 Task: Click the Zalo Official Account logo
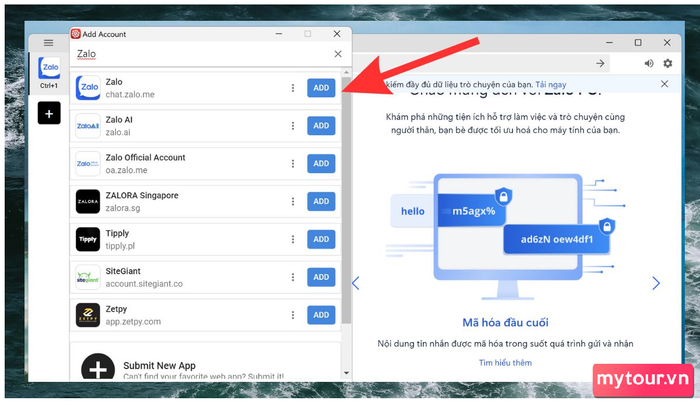point(88,163)
